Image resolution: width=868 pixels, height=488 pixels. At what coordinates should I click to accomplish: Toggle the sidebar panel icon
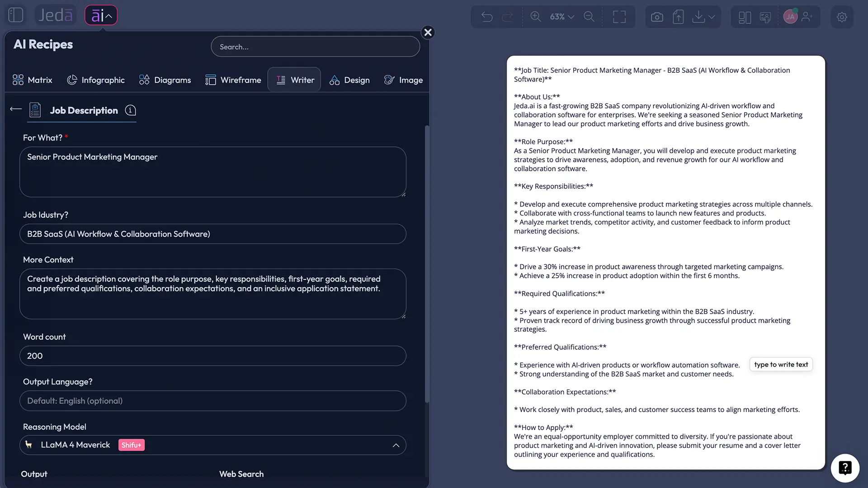(x=16, y=15)
